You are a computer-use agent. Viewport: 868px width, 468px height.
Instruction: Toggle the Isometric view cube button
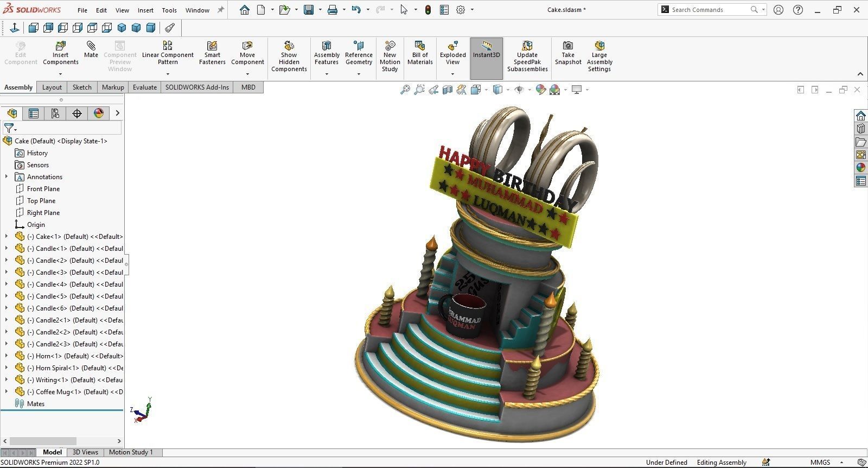coord(122,28)
